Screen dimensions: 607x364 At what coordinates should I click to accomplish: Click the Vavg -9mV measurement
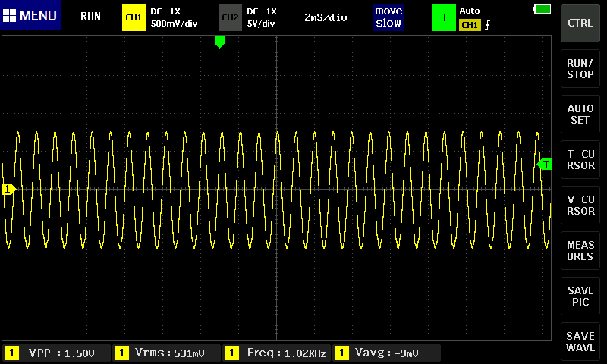pos(386,353)
